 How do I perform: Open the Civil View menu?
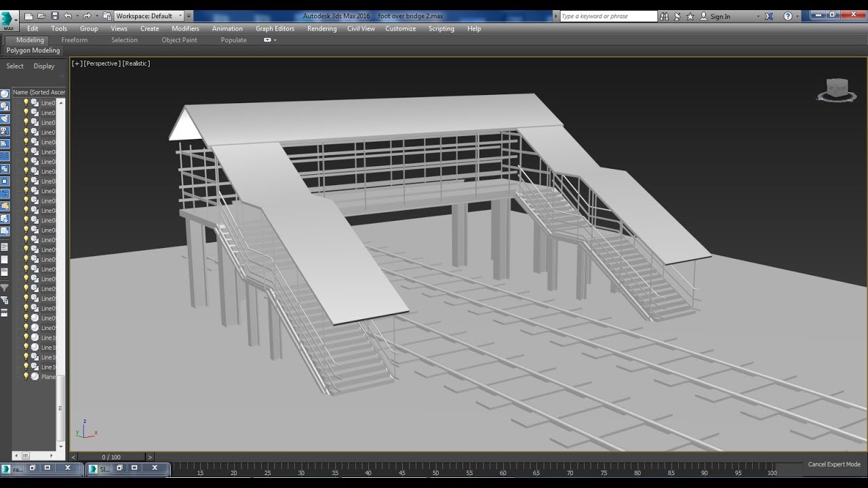[361, 28]
